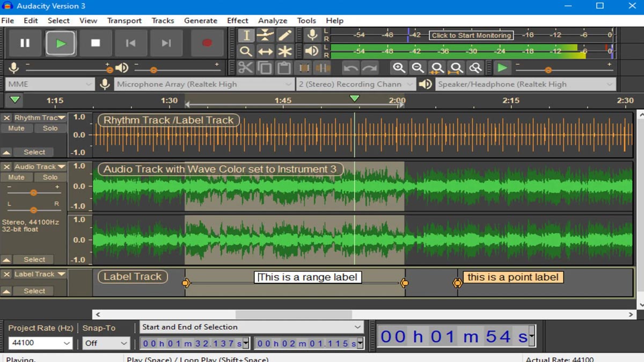Viewport: 644px width, 362px height.
Task: Open the Transport menu
Action: click(x=125, y=20)
